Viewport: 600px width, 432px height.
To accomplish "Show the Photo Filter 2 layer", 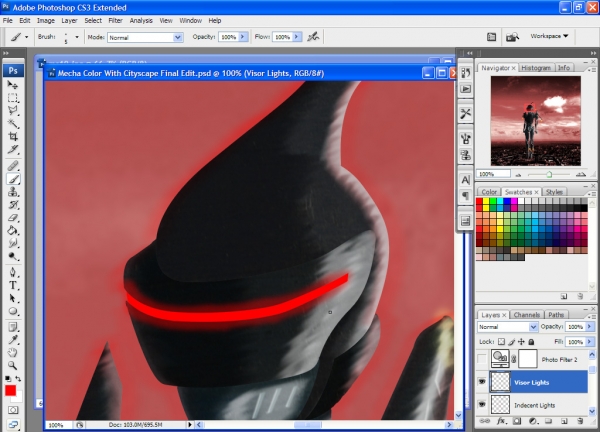I will [x=482, y=359].
